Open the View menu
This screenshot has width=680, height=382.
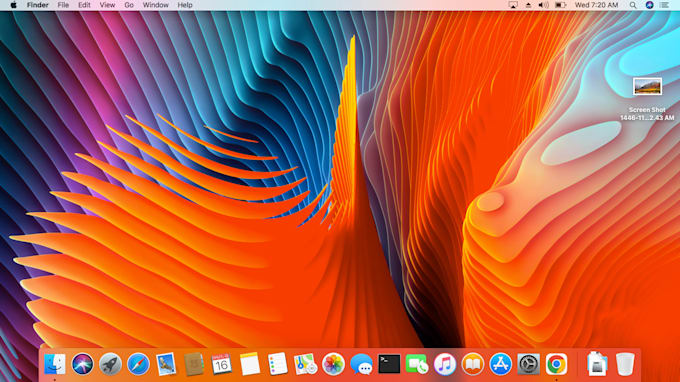107,5
